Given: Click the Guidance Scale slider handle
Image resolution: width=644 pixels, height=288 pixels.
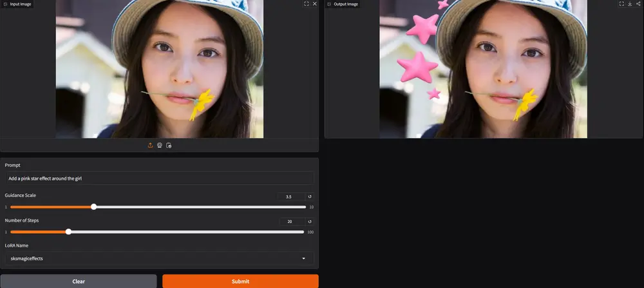Looking at the screenshot, I should [93, 207].
